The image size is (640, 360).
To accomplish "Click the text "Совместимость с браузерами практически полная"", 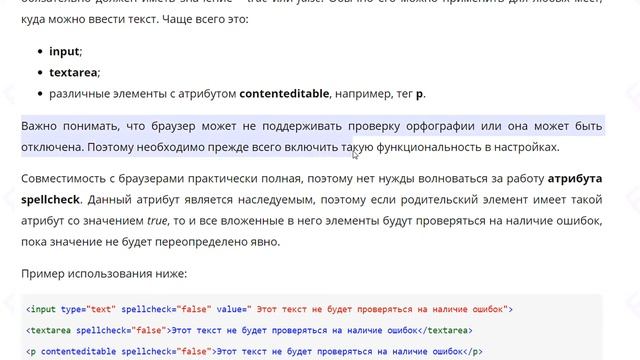I will (x=161, y=179).
